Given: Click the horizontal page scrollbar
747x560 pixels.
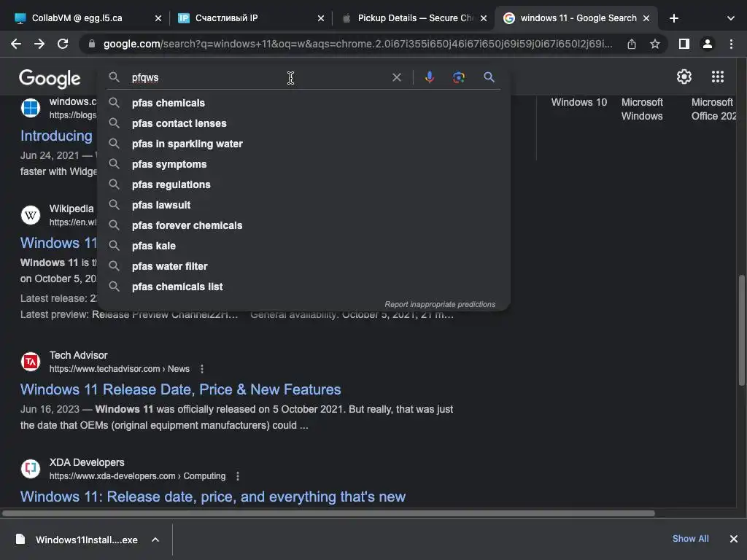Looking at the screenshot, I should [328, 513].
